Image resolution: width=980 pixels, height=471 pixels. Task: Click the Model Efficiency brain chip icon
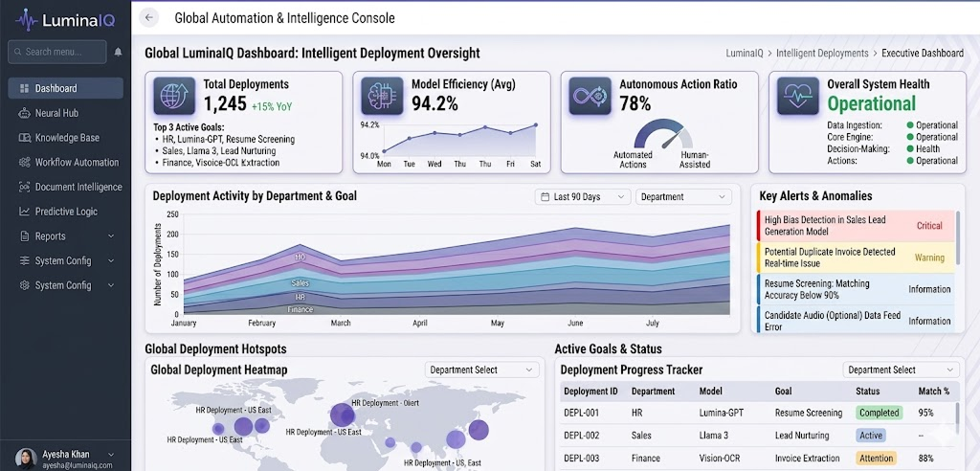[382, 96]
